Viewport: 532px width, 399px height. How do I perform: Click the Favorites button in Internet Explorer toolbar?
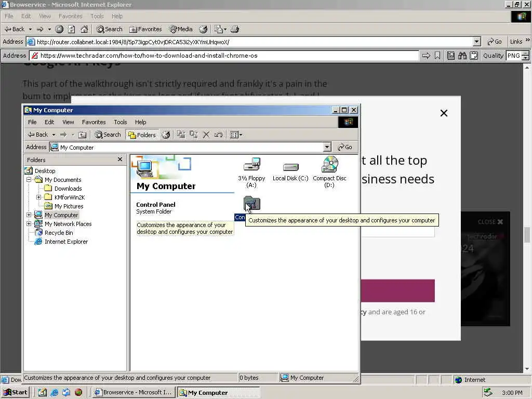[x=146, y=29]
